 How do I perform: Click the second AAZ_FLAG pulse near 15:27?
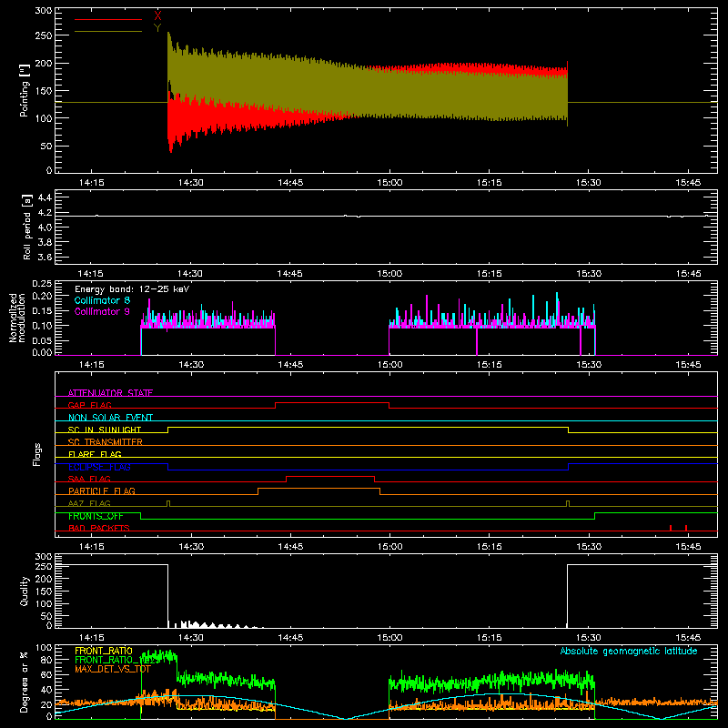[567, 504]
